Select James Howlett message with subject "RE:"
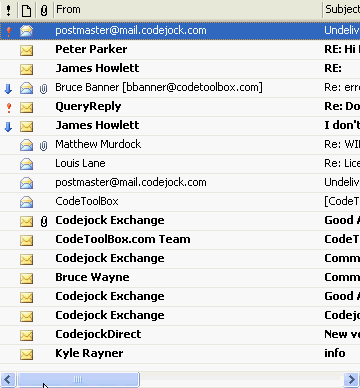 [180, 69]
